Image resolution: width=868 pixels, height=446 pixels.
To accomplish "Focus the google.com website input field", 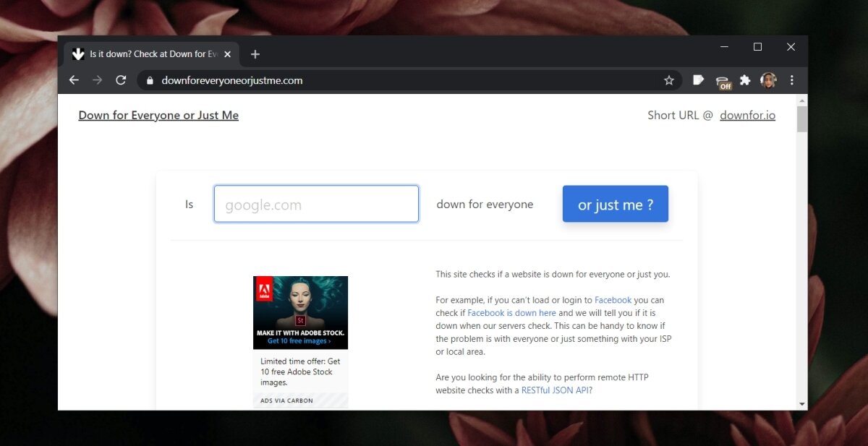I will 316,204.
